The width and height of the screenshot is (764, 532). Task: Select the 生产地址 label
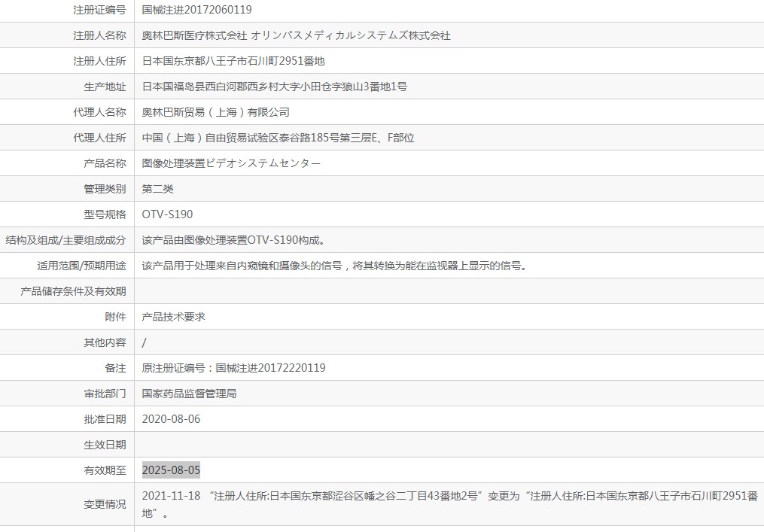pyautogui.click(x=105, y=87)
